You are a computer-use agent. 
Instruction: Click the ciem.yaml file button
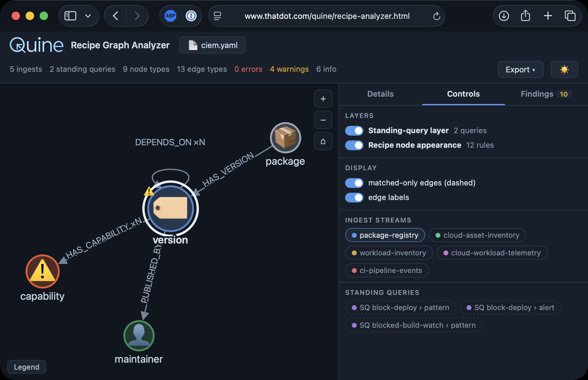tap(212, 45)
